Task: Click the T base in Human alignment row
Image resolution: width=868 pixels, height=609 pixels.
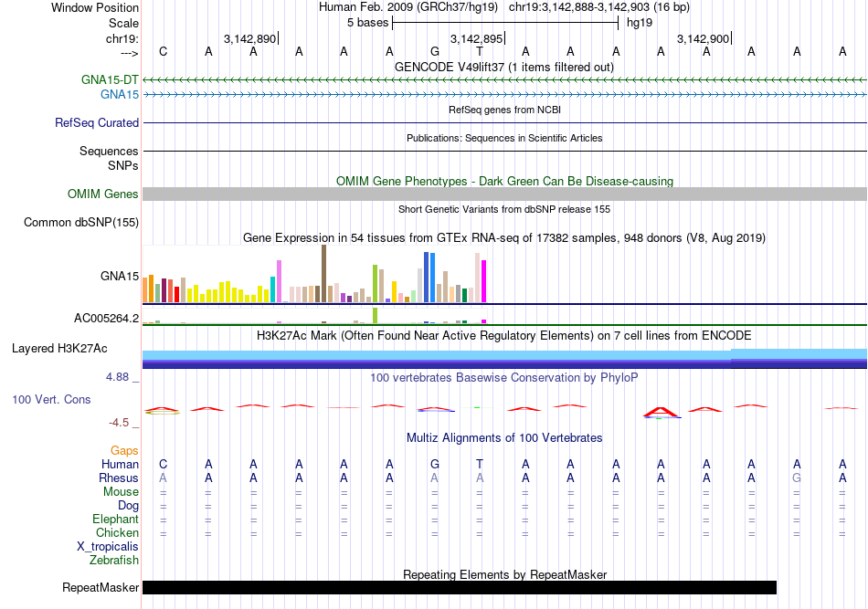Action: [480, 464]
